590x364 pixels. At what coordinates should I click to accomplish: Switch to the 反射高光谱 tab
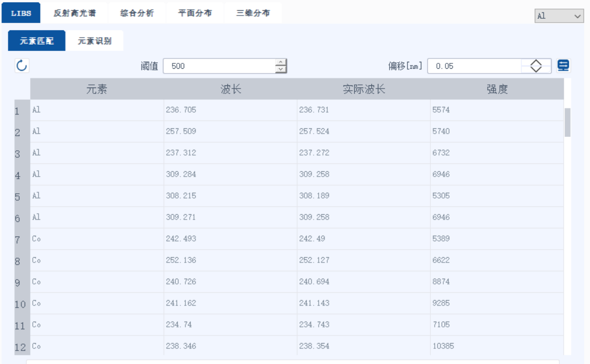coord(75,13)
